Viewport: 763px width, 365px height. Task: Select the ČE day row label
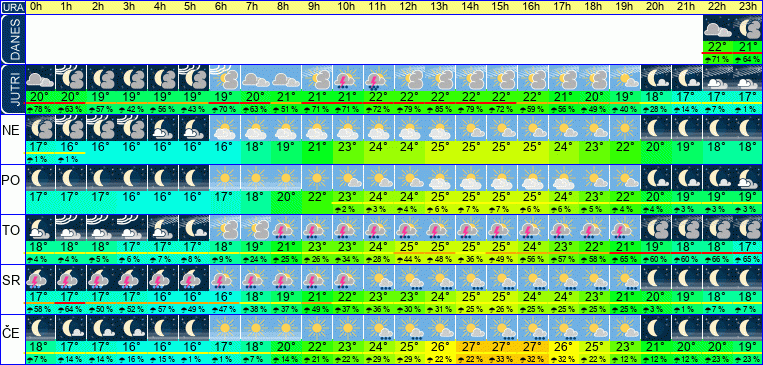click(x=13, y=332)
